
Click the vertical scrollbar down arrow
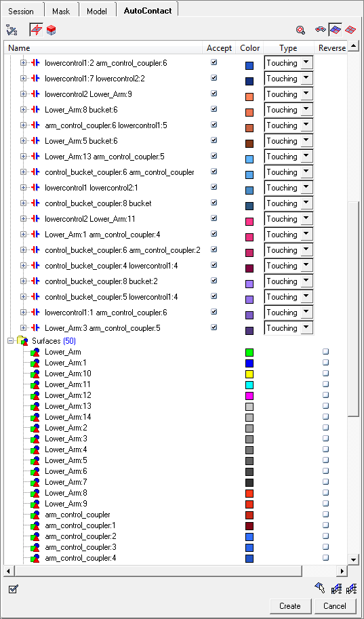click(353, 559)
